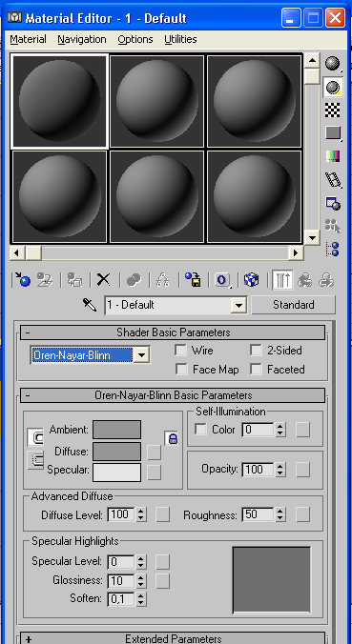Click the Sample UV Tiling icon
Viewport: 352px width, 644px height.
(x=333, y=132)
